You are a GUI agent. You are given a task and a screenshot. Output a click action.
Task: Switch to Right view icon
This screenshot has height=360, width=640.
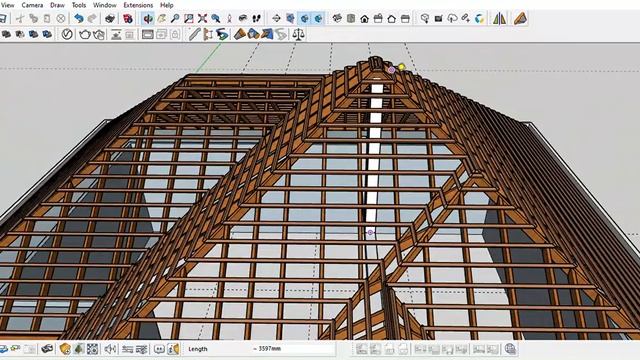(x=378, y=18)
